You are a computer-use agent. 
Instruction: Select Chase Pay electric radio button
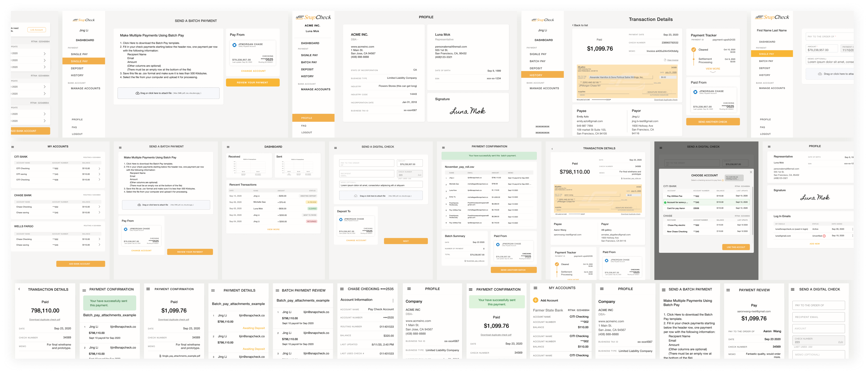[x=665, y=225]
